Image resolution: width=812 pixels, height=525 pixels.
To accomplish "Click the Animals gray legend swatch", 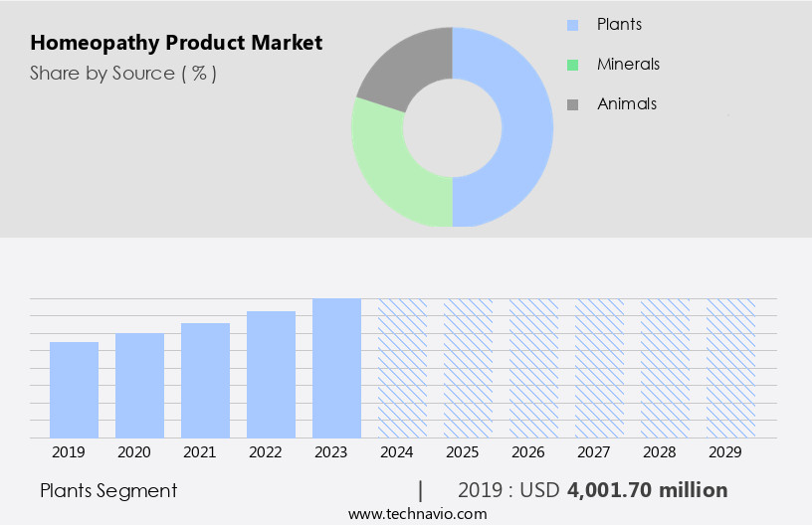I will click(572, 104).
